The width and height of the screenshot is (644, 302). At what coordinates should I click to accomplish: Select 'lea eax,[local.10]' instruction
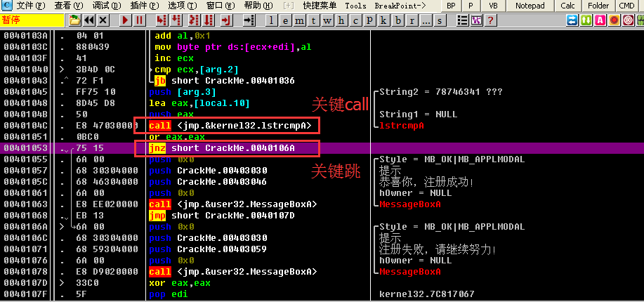199,103
